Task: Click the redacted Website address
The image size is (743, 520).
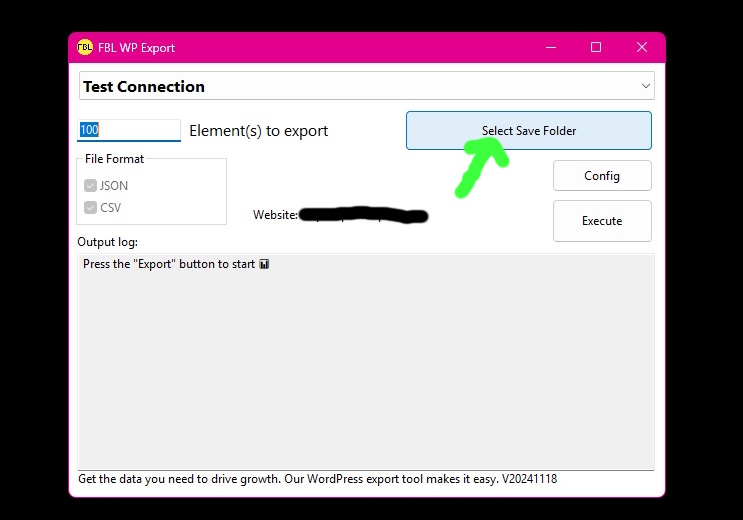Action: (x=363, y=215)
